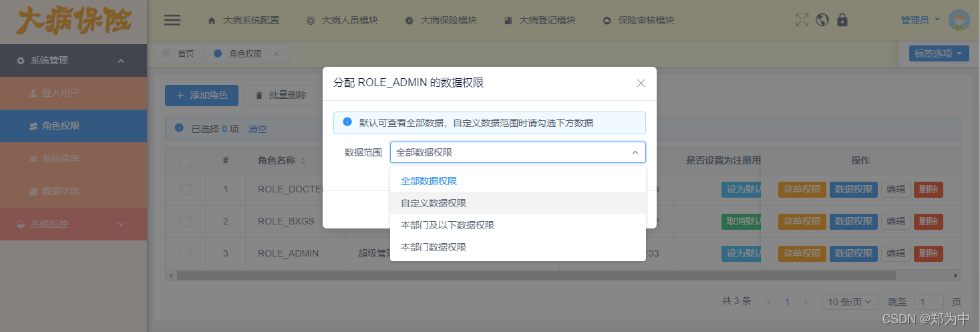Switch to the 首页 tab
This screenshot has width=980, height=332.
[x=178, y=53]
